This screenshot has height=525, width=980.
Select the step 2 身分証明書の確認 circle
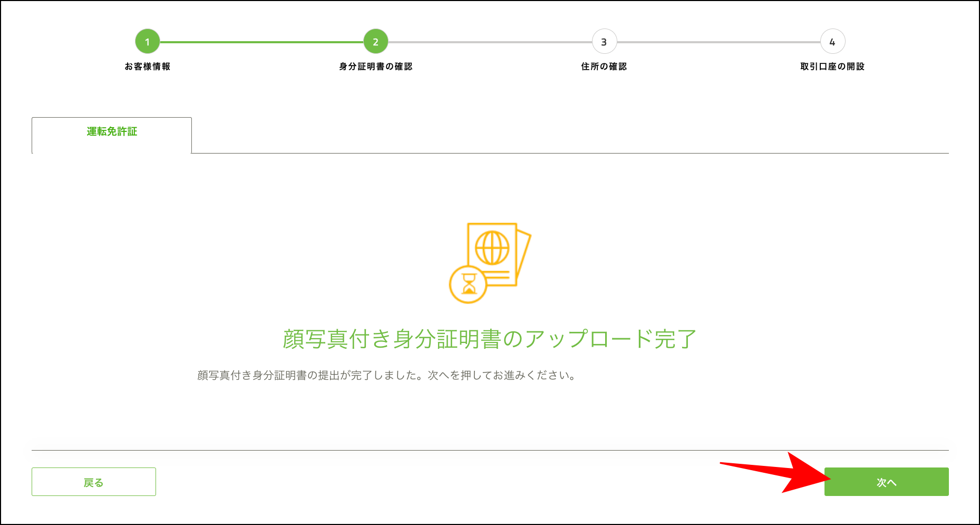375,41
